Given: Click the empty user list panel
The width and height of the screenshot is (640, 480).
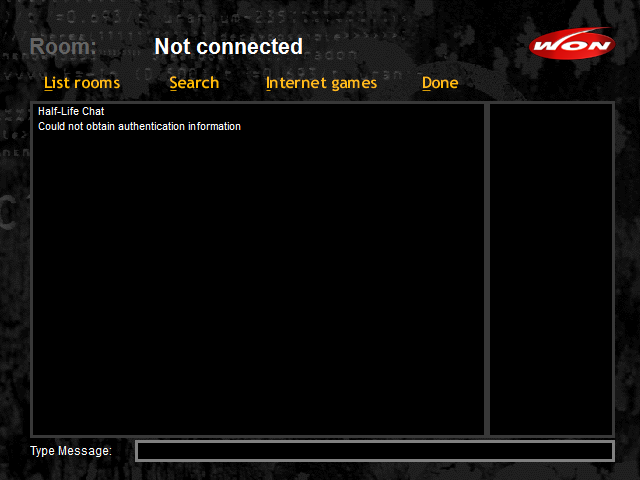Looking at the screenshot, I should 551,269.
